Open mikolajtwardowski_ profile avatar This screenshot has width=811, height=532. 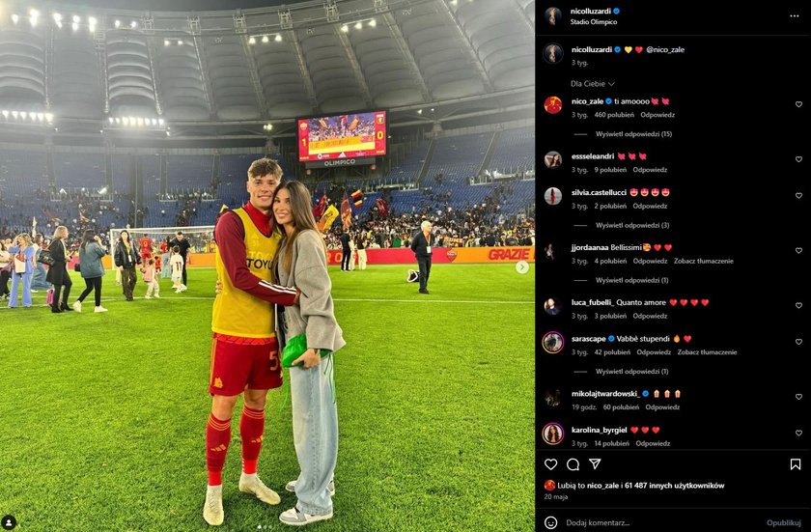(x=552, y=398)
